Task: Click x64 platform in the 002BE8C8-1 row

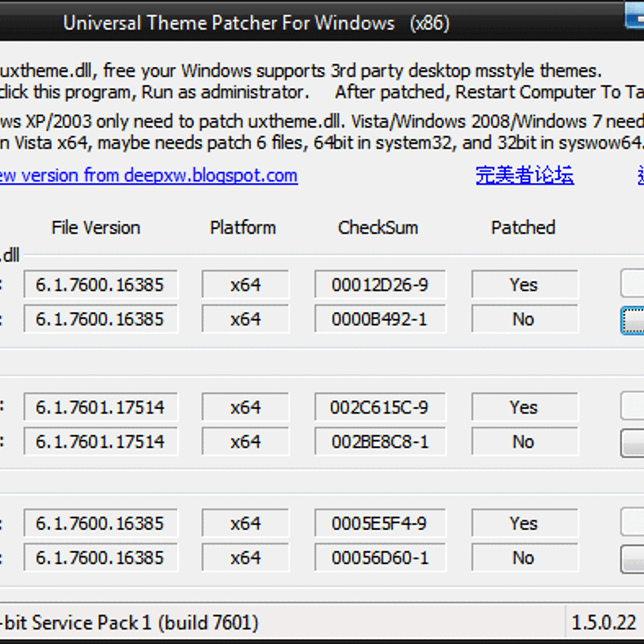Action: click(x=246, y=442)
